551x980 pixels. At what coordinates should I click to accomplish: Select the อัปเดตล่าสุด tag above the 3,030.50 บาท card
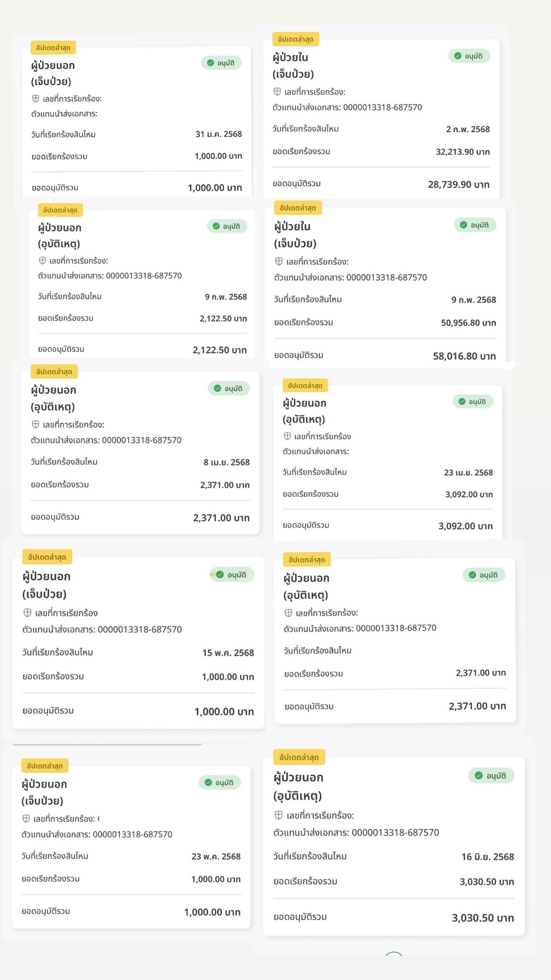(x=298, y=757)
